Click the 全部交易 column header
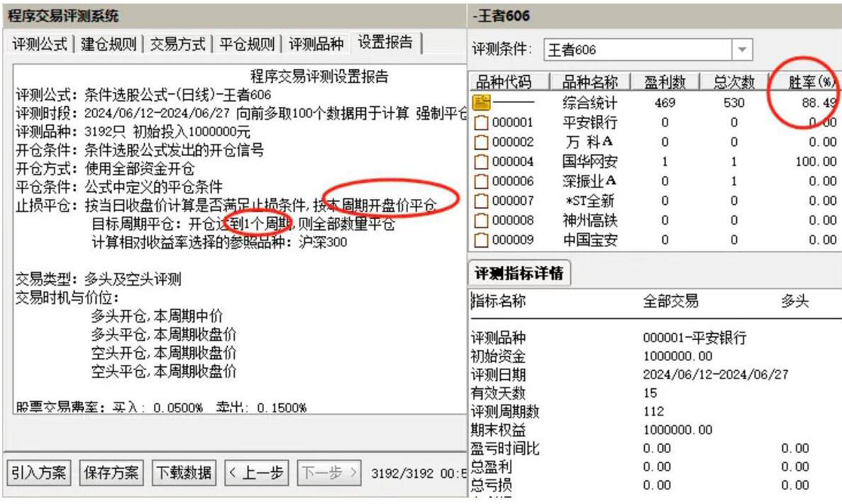The height and width of the screenshot is (504, 842). [671, 301]
